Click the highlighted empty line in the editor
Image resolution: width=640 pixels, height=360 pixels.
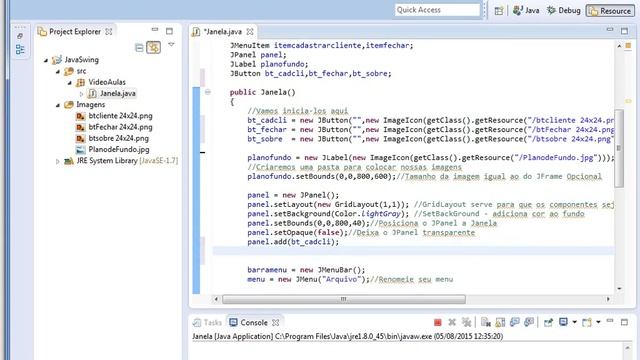(413, 251)
